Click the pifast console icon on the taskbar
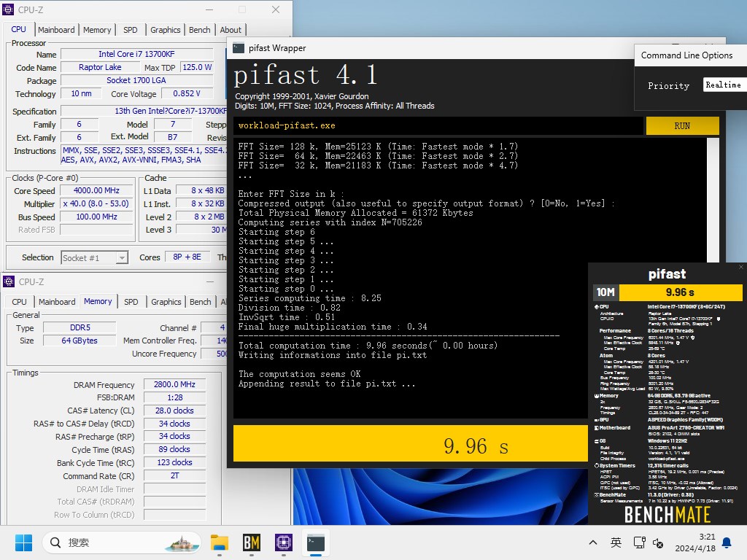747x560 pixels. pos(315,542)
